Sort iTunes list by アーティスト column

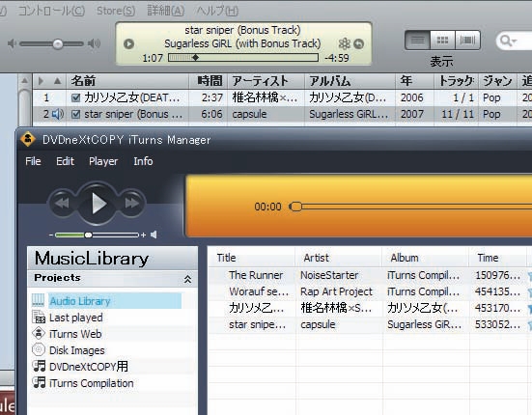pyautogui.click(x=266, y=81)
